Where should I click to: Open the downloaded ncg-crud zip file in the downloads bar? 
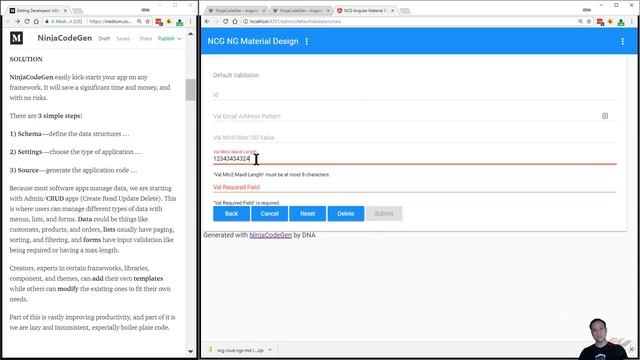[x=240, y=350]
